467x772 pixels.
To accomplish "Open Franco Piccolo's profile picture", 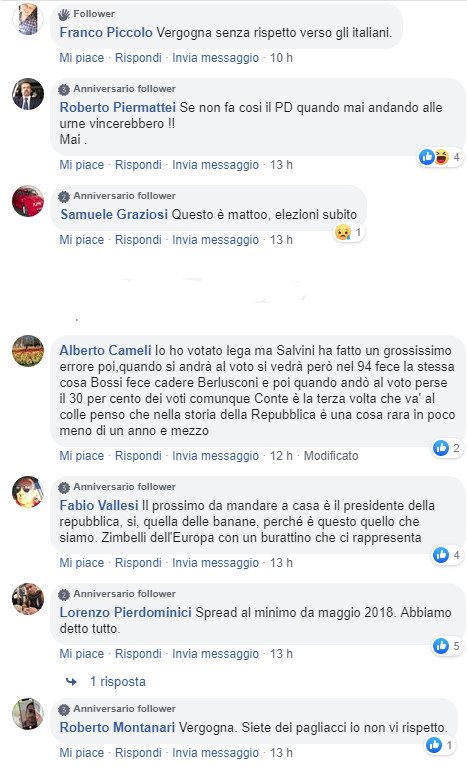I will point(28,19).
